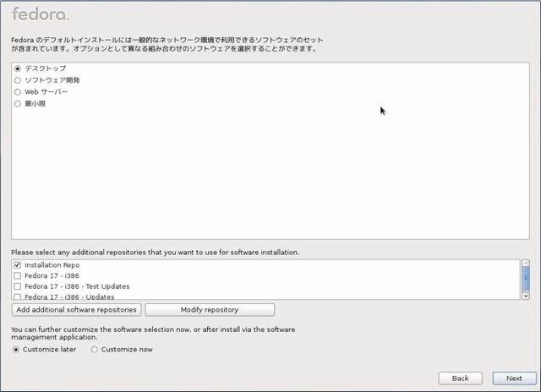Choose Customize now radio button
Screen dimensions: 541x392
pos(94,350)
